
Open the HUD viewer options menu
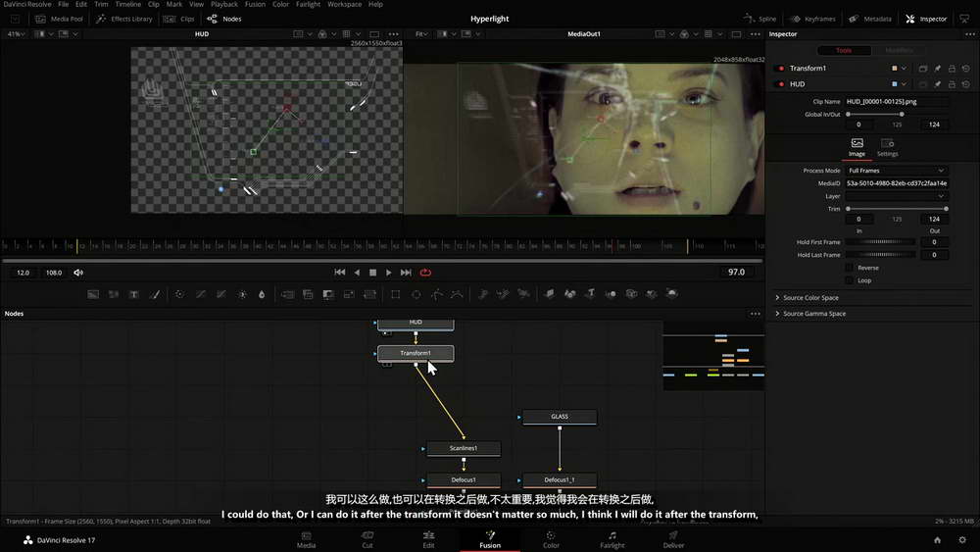click(x=393, y=34)
